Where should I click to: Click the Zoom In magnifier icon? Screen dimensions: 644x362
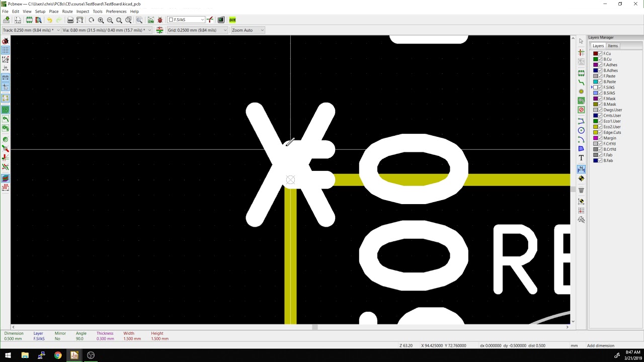[x=101, y=20]
